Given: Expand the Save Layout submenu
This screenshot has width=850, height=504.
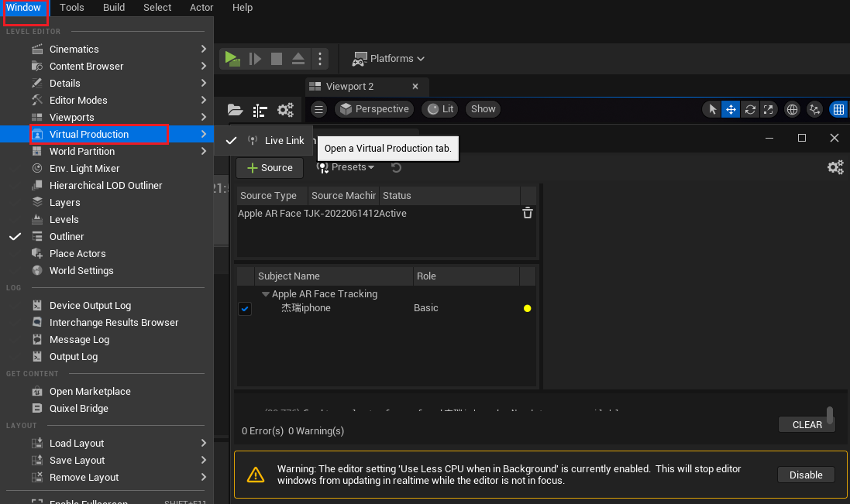Looking at the screenshot, I should click(107, 461).
